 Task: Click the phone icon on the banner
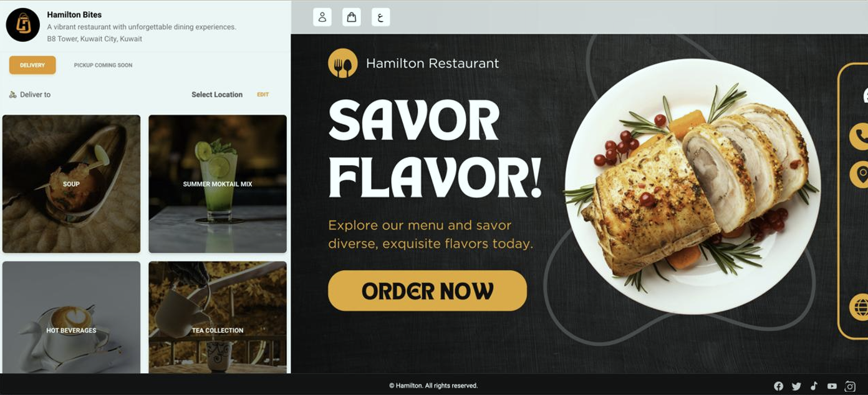click(x=859, y=136)
